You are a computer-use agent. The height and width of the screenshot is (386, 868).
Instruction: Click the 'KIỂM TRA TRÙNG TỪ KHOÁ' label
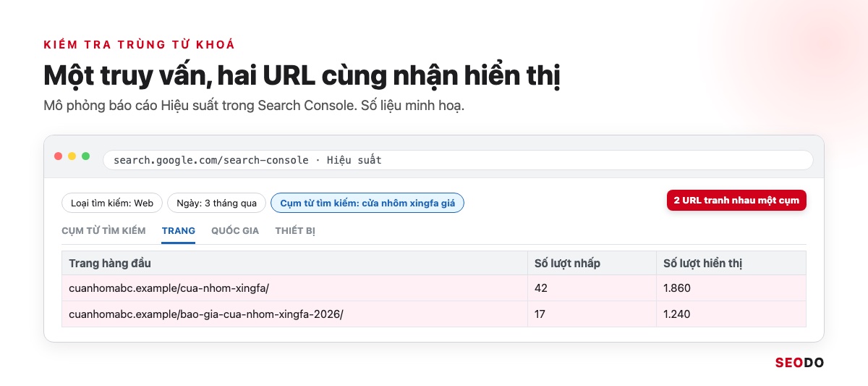140,45
